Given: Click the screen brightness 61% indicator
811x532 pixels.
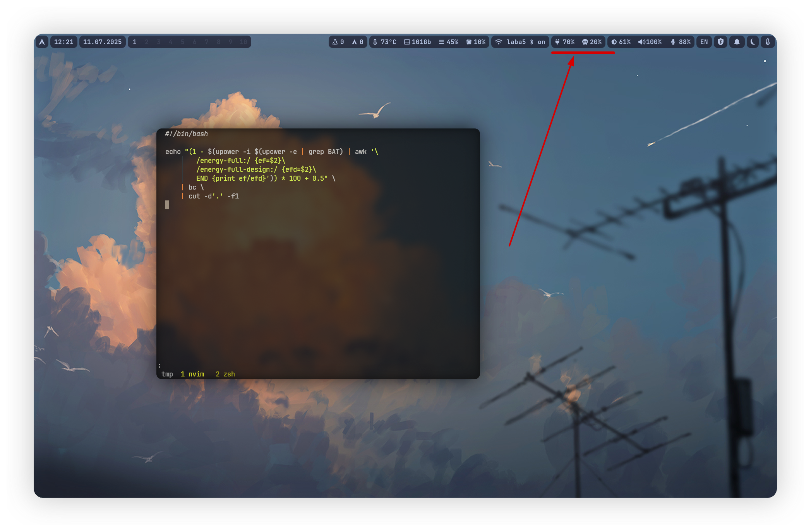Looking at the screenshot, I should [x=621, y=42].
